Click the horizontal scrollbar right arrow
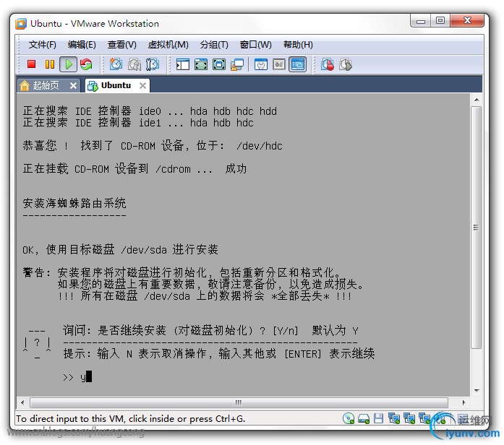504x445 pixels. tap(464, 402)
